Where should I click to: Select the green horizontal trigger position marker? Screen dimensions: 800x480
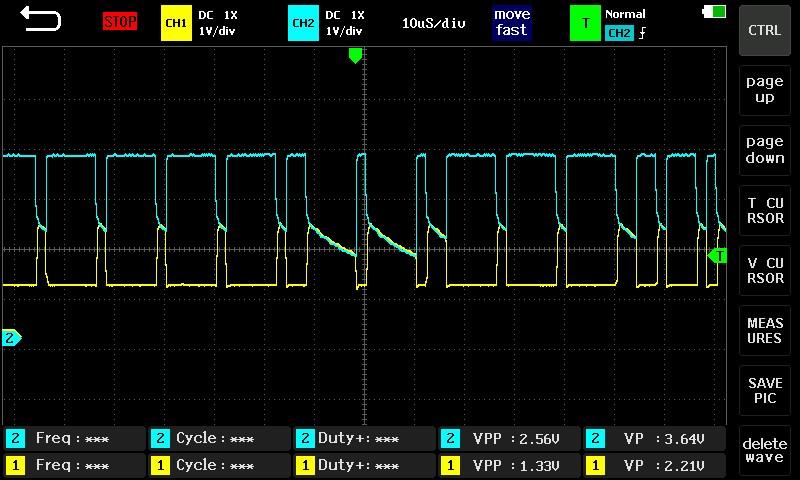click(x=355, y=55)
